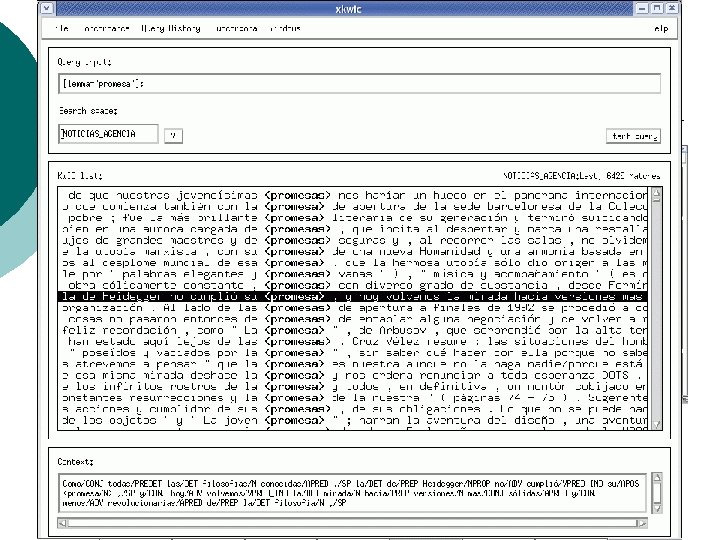Click the Context panel tagged text
Viewport: 720px width, 540px height.
(352, 493)
